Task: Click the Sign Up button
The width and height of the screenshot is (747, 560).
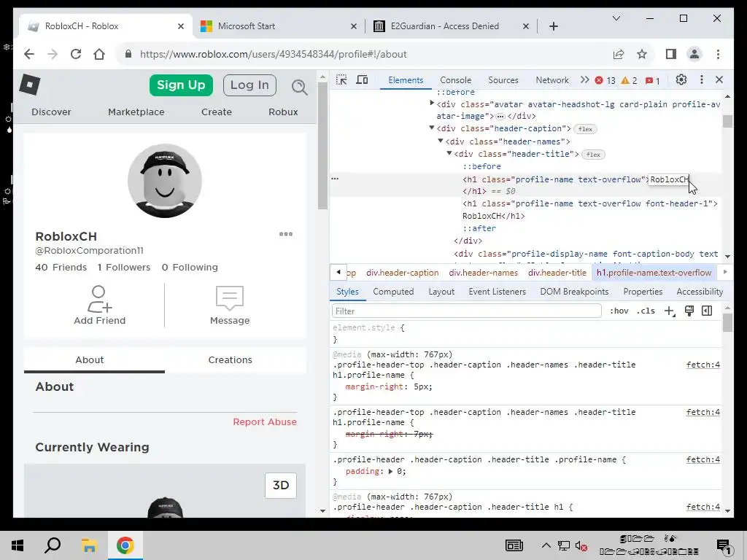Action: (x=181, y=85)
